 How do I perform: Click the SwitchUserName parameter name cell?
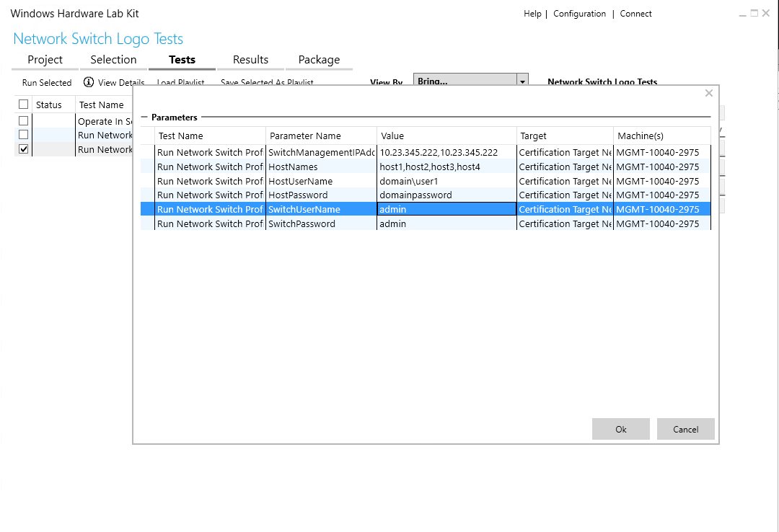pyautogui.click(x=321, y=209)
